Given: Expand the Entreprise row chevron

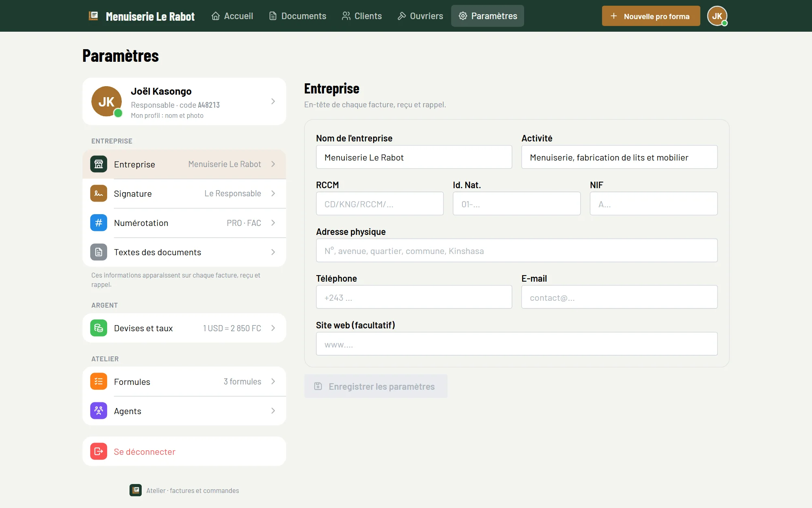Looking at the screenshot, I should (x=273, y=164).
